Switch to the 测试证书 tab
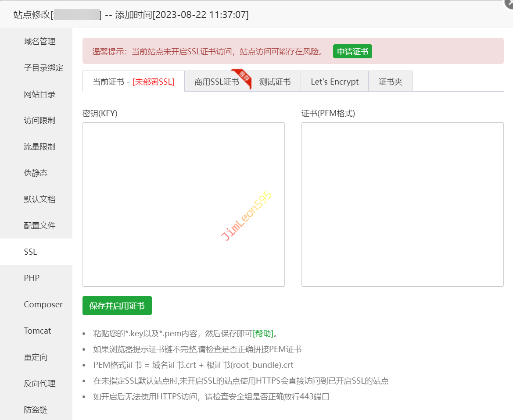513x420 pixels. (x=275, y=82)
